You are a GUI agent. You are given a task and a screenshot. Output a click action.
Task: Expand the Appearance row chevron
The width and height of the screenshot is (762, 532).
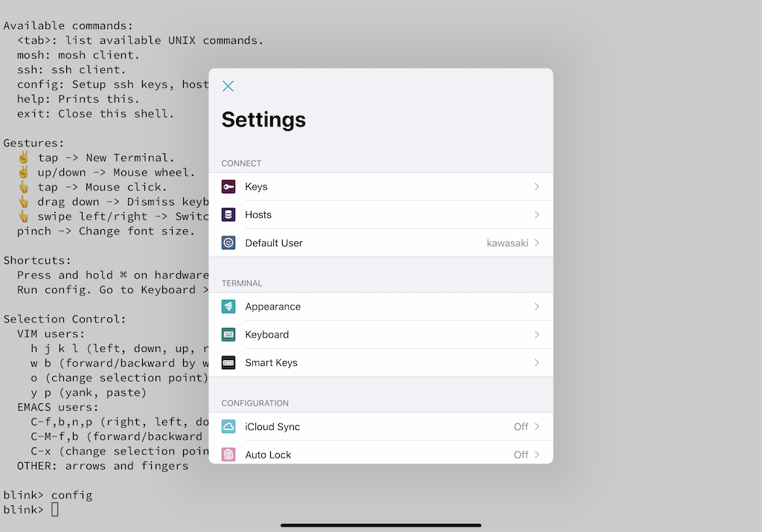click(537, 307)
